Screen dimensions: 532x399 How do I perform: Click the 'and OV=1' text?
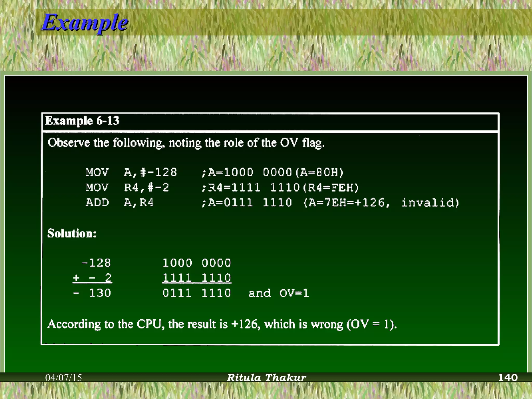[x=279, y=293]
